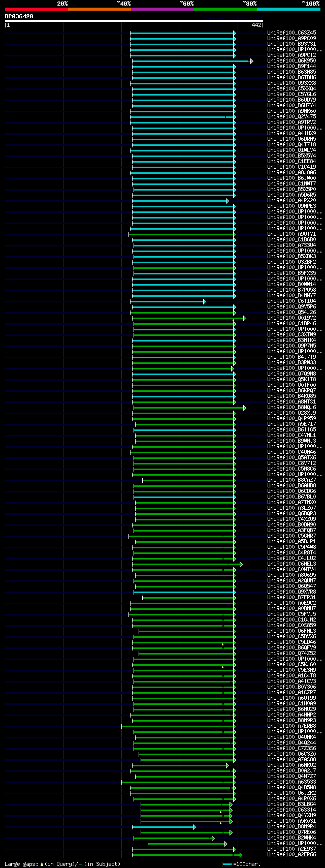Select hit UniRef100_A4RX20
Screen dimensions: 325x868
(x=291, y=201)
